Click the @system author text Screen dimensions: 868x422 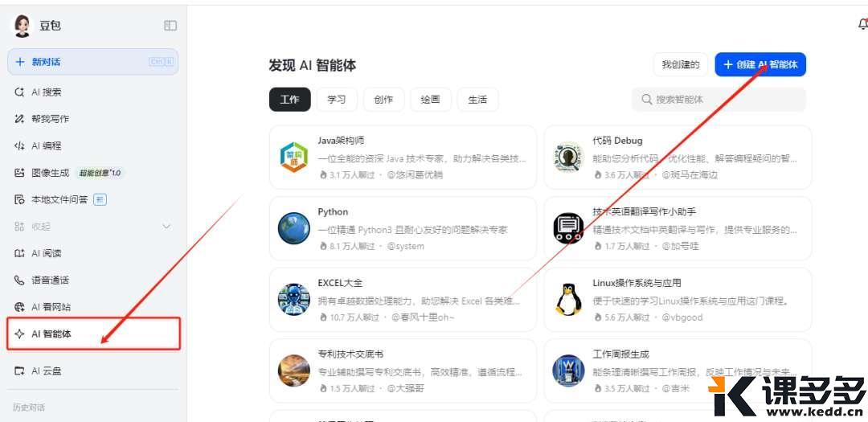click(x=406, y=246)
